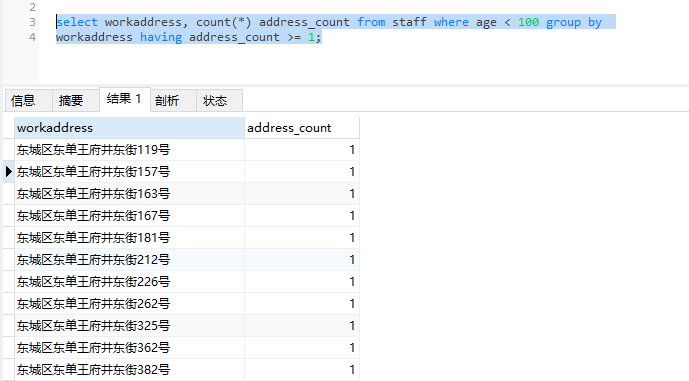The image size is (689, 381).
Task: Click the current row indicator arrow
Action: (8, 172)
